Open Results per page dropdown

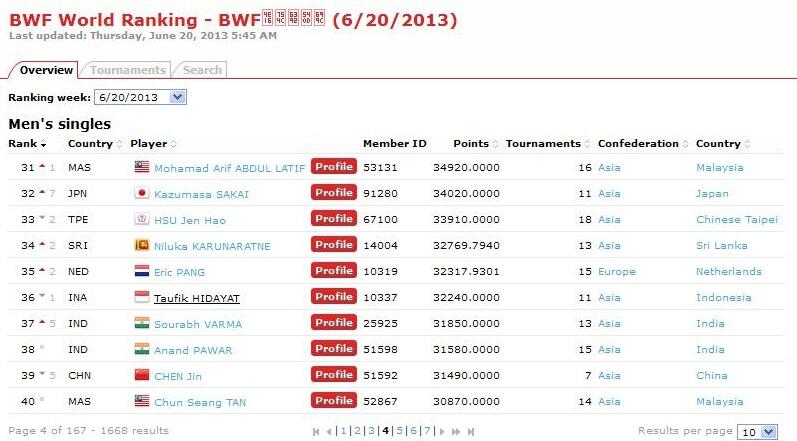tap(768, 432)
